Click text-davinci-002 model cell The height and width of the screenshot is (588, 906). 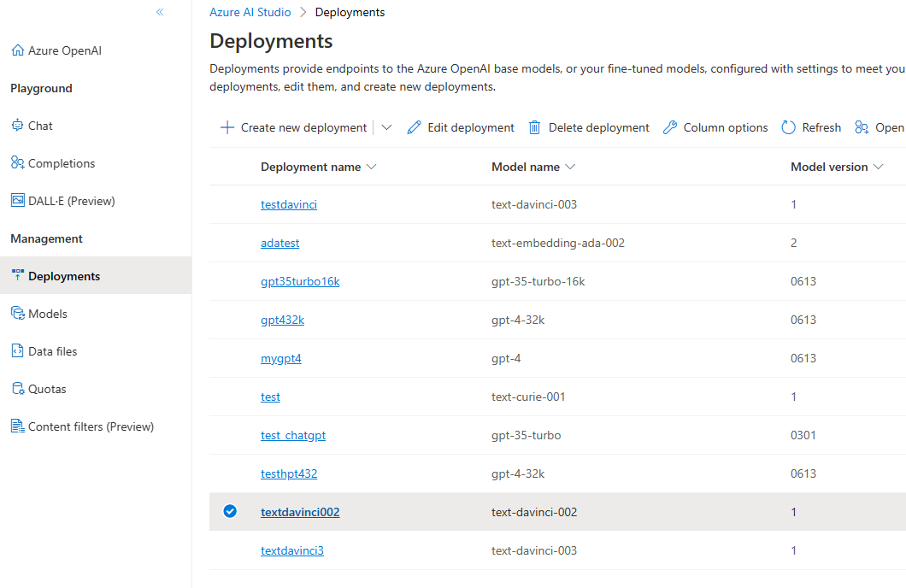tap(534, 512)
